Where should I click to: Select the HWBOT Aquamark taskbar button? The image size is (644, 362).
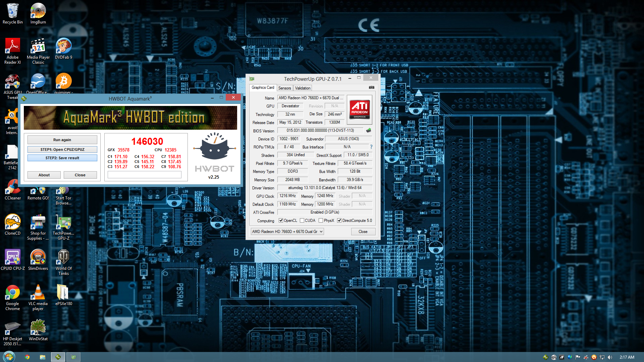click(58, 357)
